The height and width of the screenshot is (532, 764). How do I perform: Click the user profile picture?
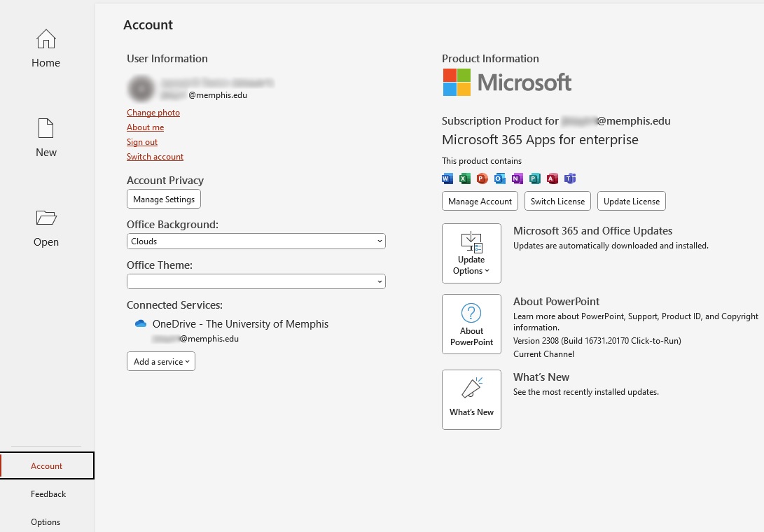pos(141,89)
